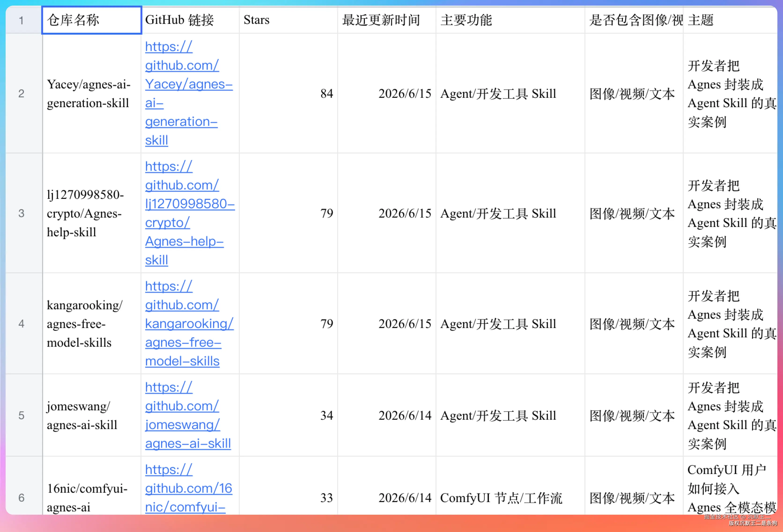Click the "Yacey/agnes-ai-generation-skill" name cell
The image size is (783, 532).
click(92, 93)
